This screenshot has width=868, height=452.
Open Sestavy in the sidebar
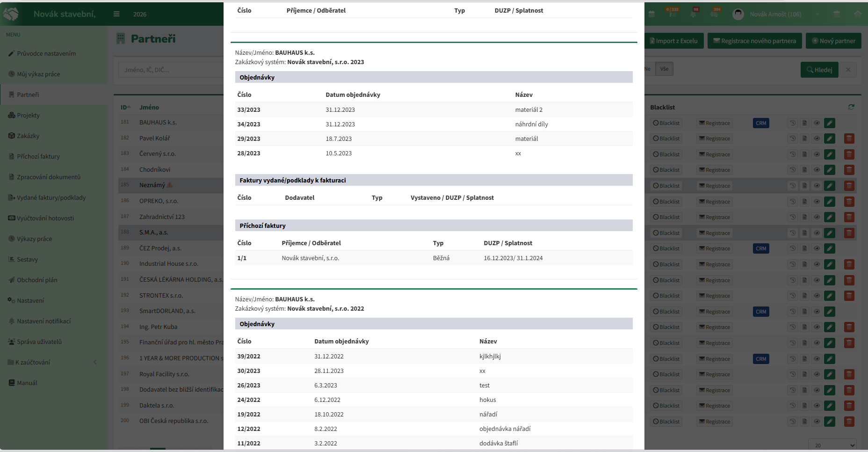pyautogui.click(x=27, y=259)
